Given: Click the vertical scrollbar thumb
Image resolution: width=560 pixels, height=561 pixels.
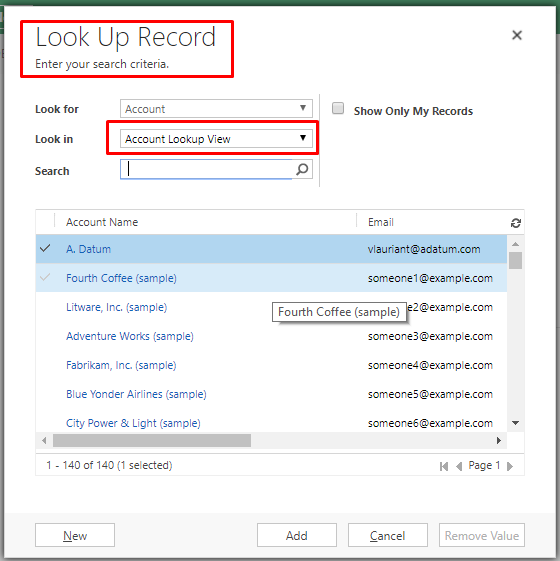Looking at the screenshot, I should click(x=515, y=260).
